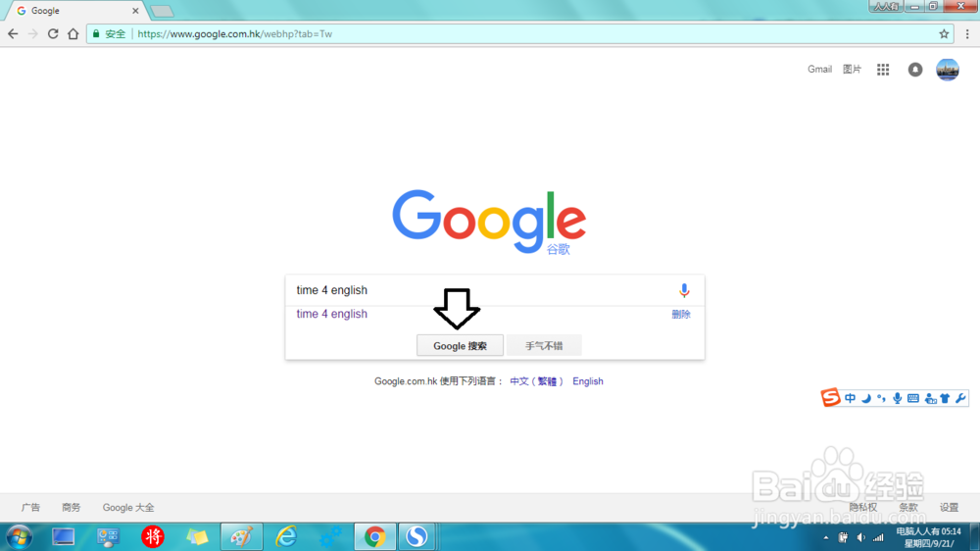
Task: Toggle Sogou half/full width moon icon
Action: (x=866, y=398)
